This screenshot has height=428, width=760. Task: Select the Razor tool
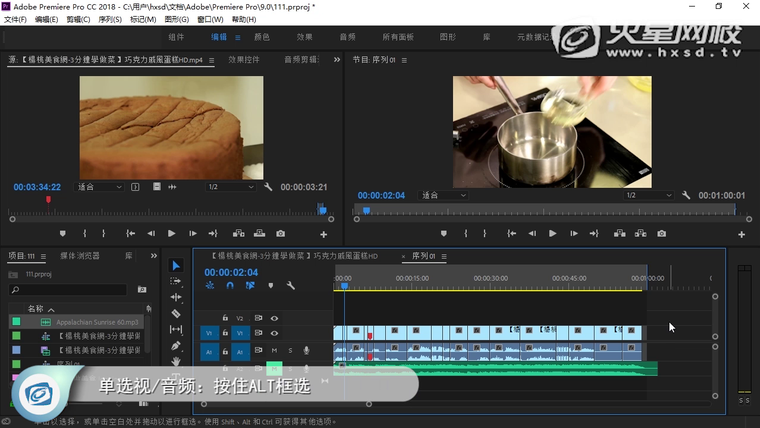(x=176, y=313)
